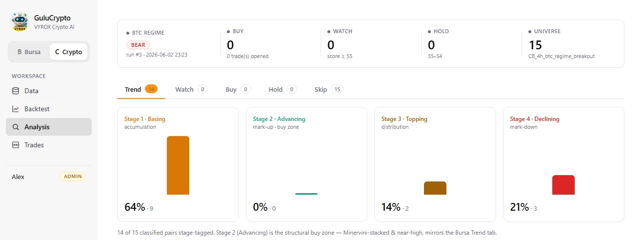Screen dimensions: 644x240
Task: Click the GuluCrypto app title
Action: pyautogui.click(x=52, y=18)
